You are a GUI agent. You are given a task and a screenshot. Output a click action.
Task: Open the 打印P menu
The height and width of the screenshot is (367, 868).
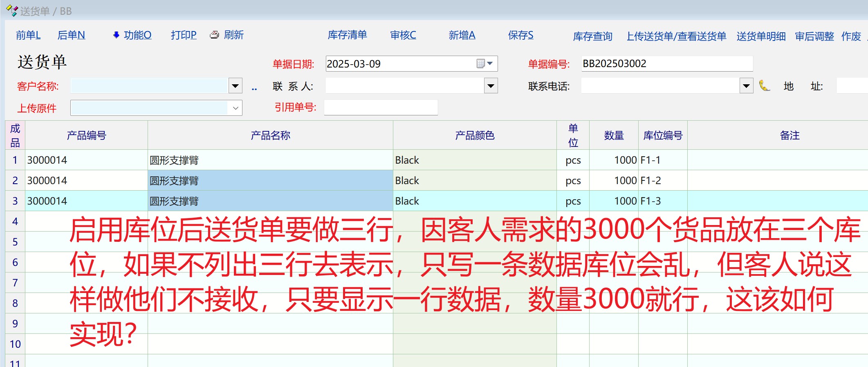[x=184, y=35]
